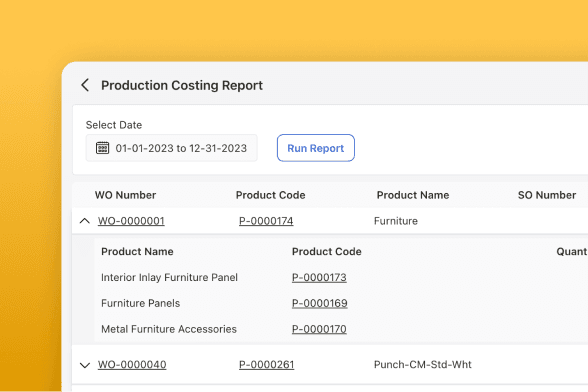
Task: Select the Interior Inlay Furniture Panel row
Action: (341, 277)
